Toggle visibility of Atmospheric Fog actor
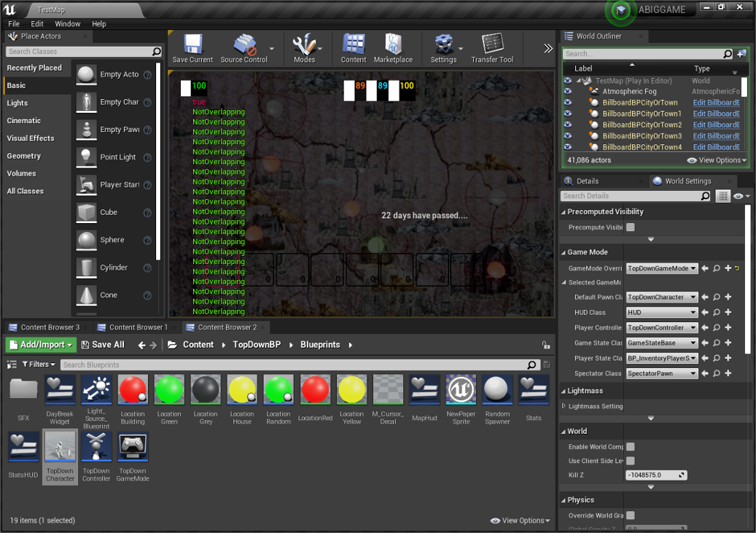Image resolution: width=756 pixels, height=533 pixels. (568, 92)
